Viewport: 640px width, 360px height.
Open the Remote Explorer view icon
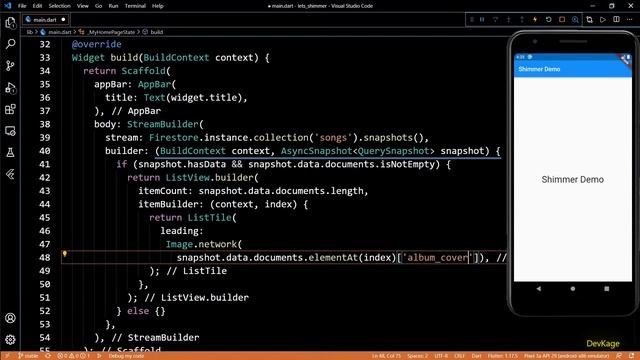(11, 131)
